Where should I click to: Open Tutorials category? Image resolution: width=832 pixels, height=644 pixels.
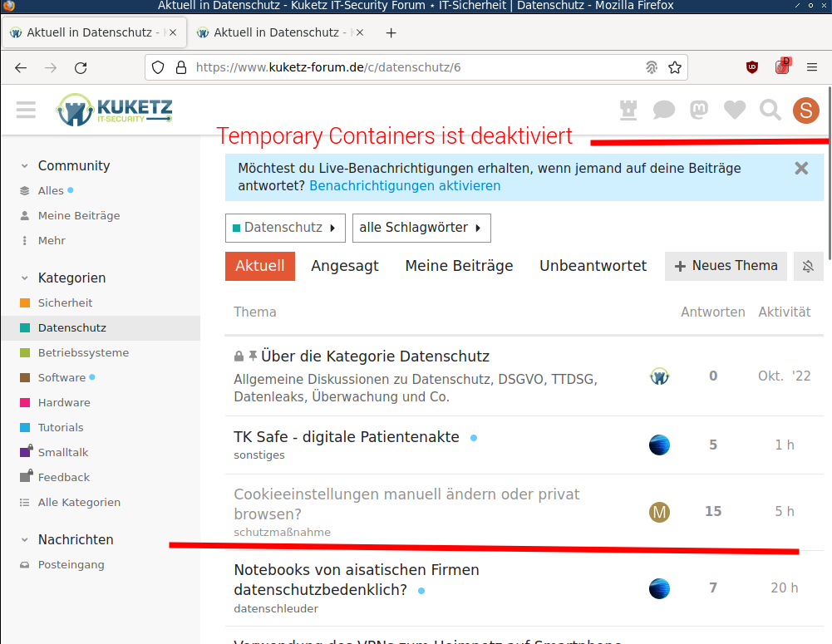[x=101, y=428]
